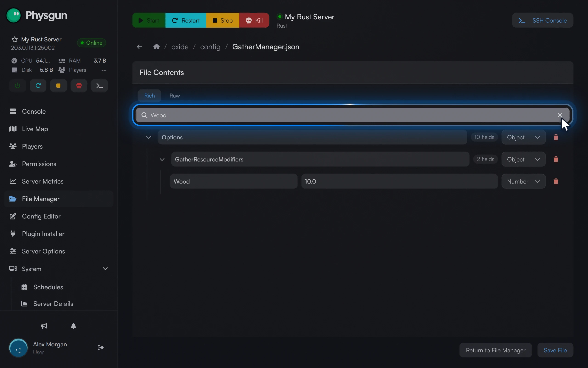Click the yellow stop square in sidebar
This screenshot has height=368, width=588.
pyautogui.click(x=58, y=86)
